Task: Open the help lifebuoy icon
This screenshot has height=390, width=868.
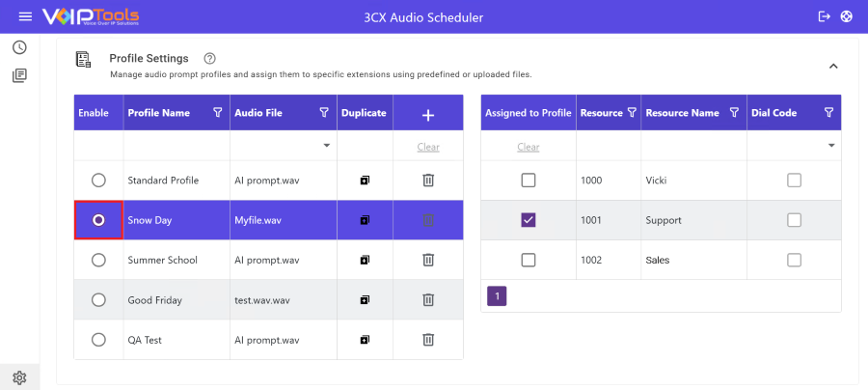Action: tap(847, 16)
